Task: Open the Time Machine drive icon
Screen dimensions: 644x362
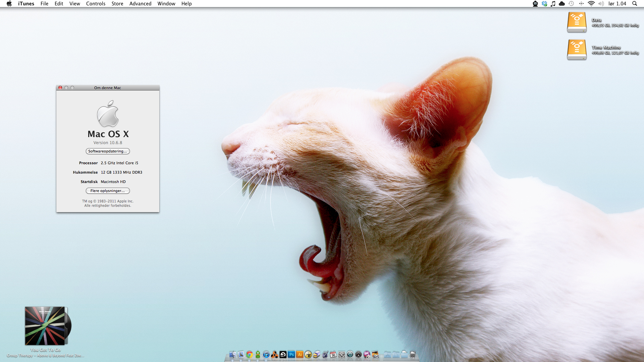Action: tap(577, 50)
